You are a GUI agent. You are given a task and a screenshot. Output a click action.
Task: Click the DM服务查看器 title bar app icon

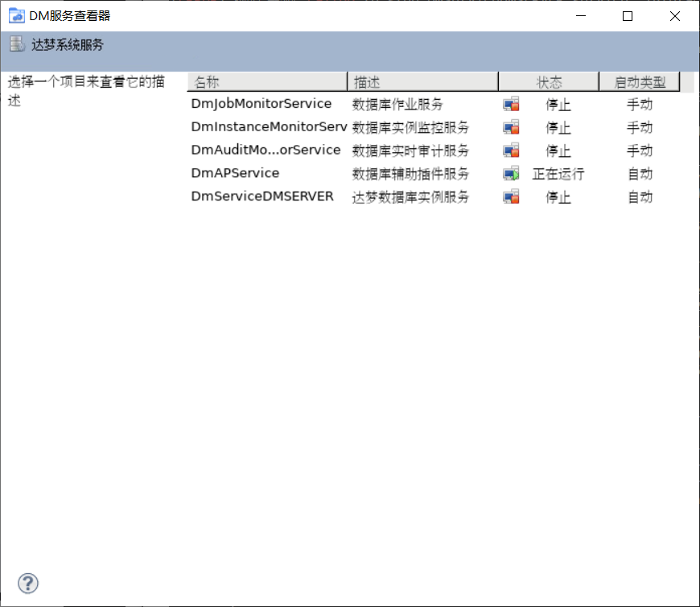click(17, 15)
